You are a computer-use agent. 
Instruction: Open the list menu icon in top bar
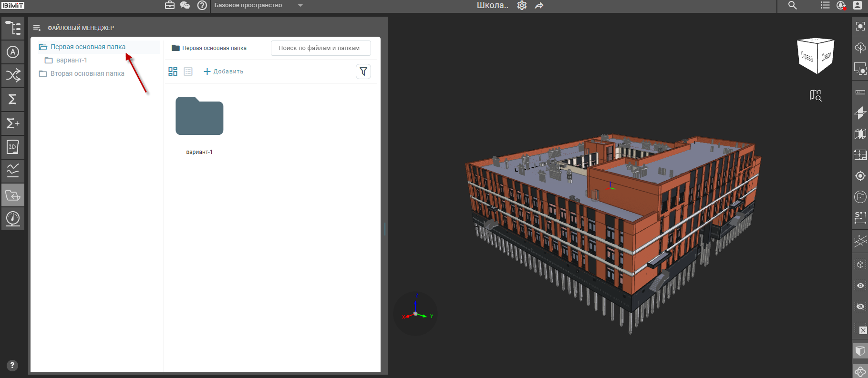[825, 5]
